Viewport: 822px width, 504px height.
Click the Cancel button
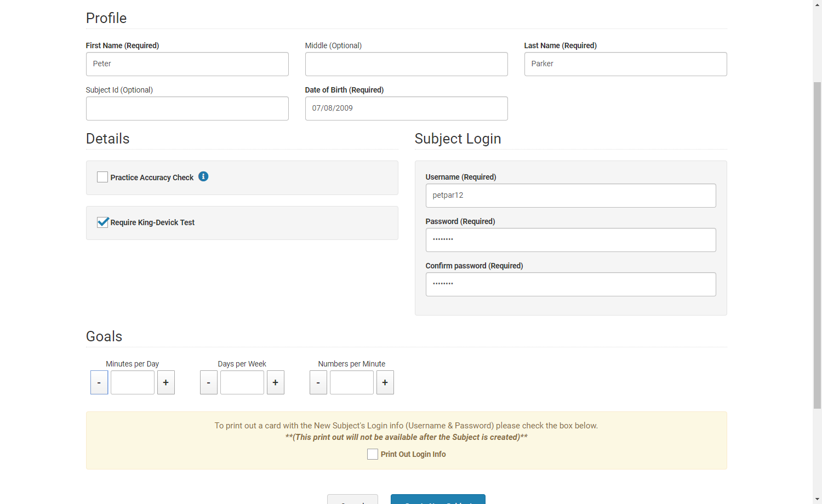tap(352, 500)
